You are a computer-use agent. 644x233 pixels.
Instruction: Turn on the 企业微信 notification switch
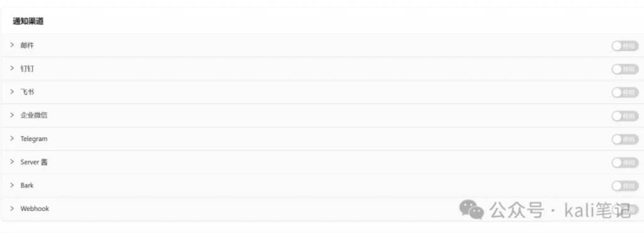[x=625, y=116]
